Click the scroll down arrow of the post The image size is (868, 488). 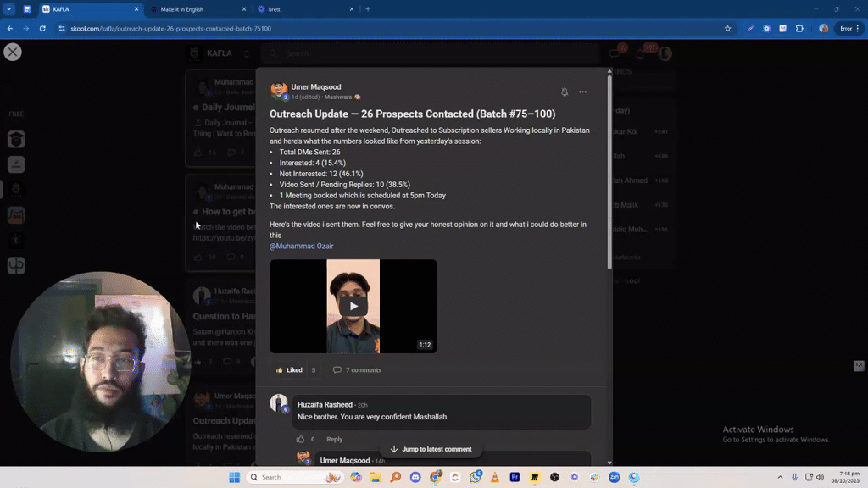click(x=609, y=462)
